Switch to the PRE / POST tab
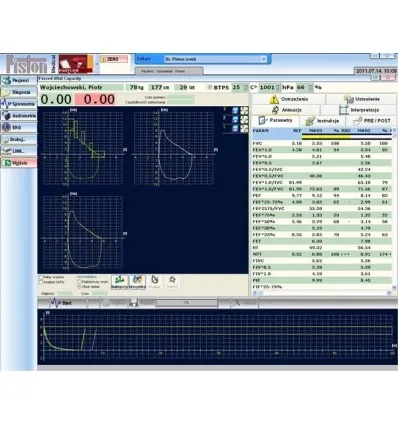 tap(372, 121)
